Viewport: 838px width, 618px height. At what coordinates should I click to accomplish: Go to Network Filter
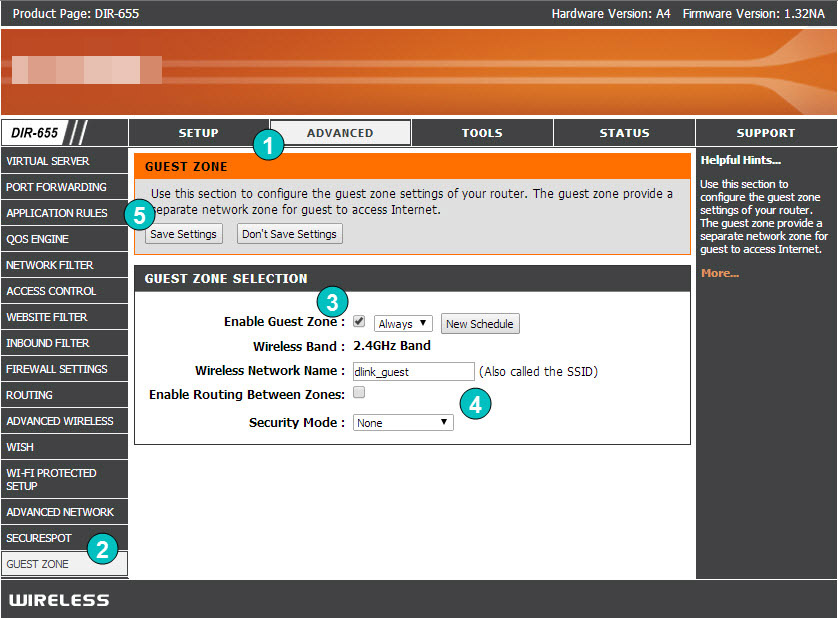(x=64, y=265)
